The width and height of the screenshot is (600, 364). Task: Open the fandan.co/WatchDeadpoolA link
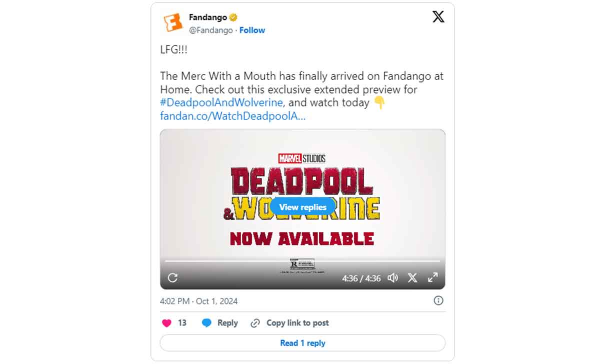click(x=232, y=116)
